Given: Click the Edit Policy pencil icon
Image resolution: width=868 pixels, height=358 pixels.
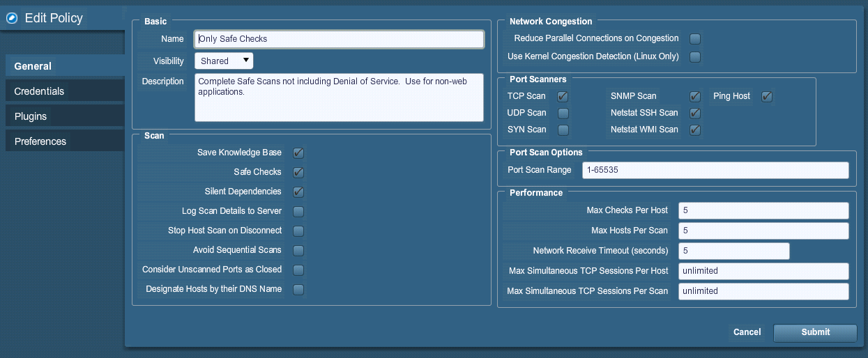Looking at the screenshot, I should [12, 18].
